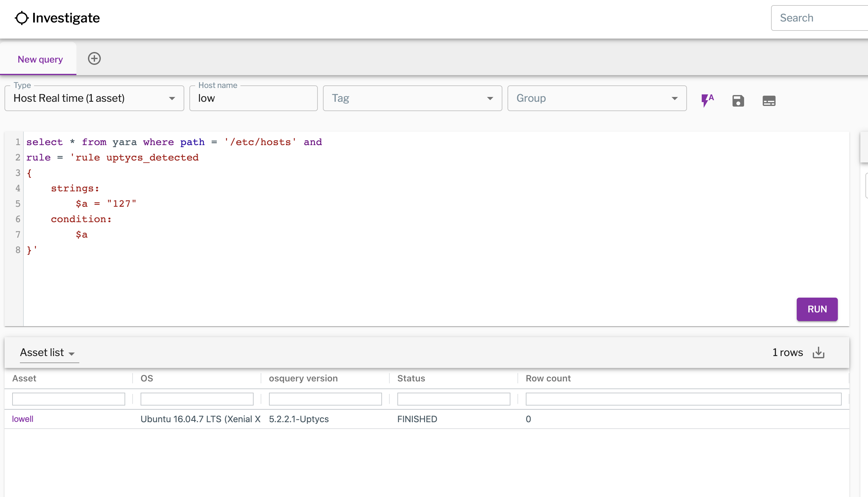The width and height of the screenshot is (868, 497).
Task: Click the flash/autocomplete lightning icon
Action: [x=707, y=100]
